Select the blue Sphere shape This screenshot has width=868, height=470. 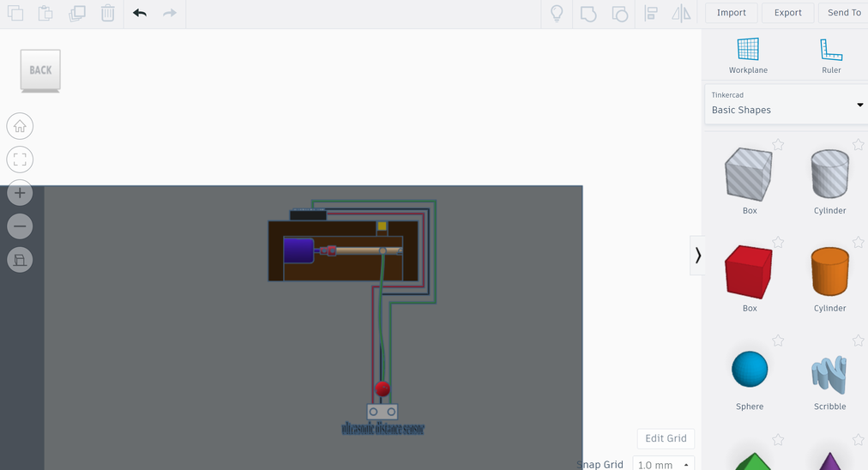[x=750, y=370]
